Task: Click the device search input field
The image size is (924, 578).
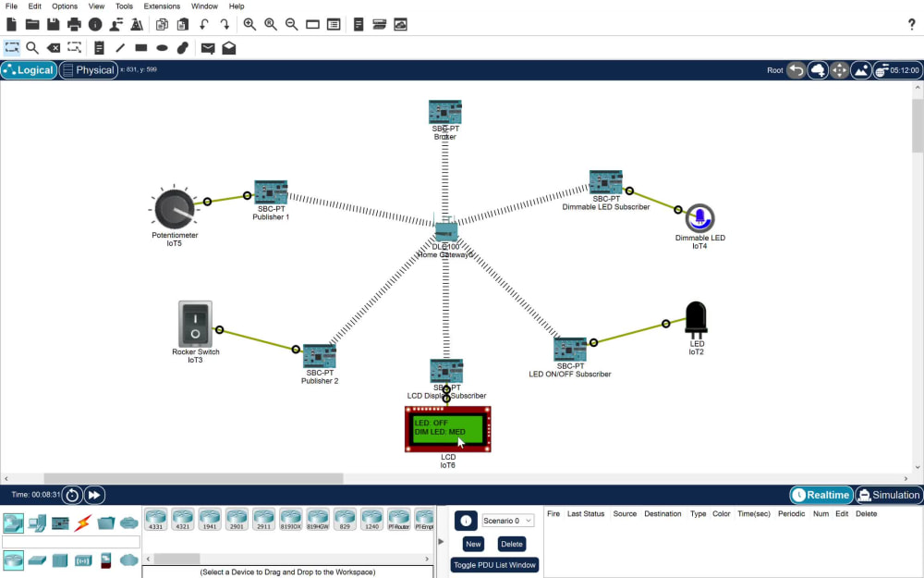Action: click(71, 541)
